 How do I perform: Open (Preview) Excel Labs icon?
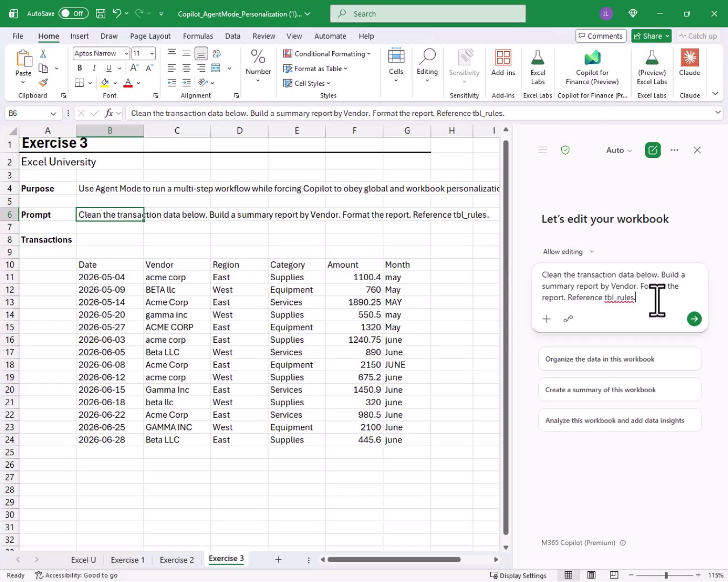click(x=652, y=57)
